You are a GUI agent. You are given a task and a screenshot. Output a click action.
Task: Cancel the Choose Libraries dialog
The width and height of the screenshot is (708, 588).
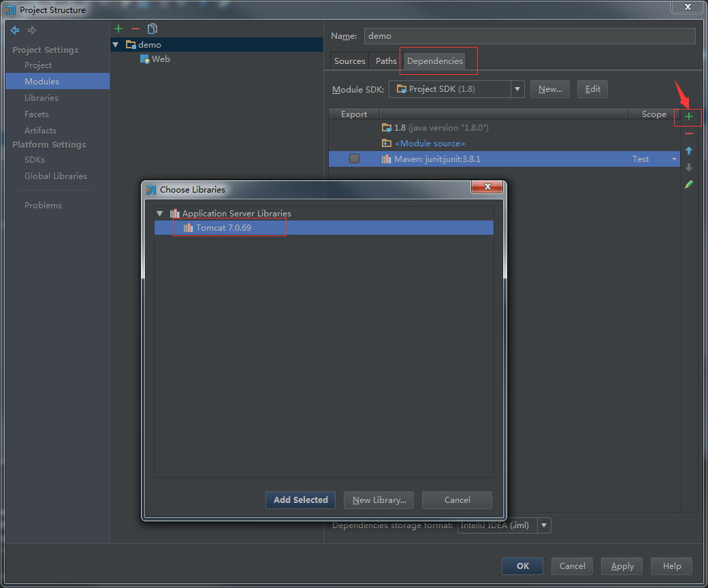pos(457,500)
